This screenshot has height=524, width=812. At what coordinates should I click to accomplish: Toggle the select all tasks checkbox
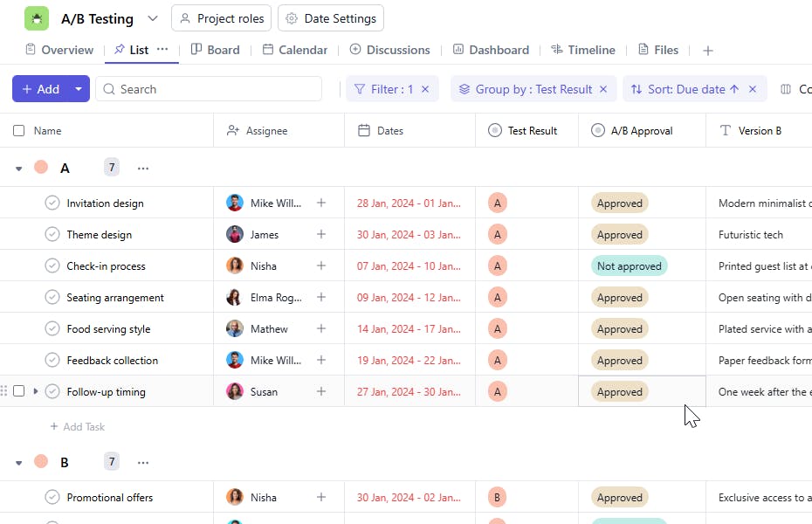(19, 131)
